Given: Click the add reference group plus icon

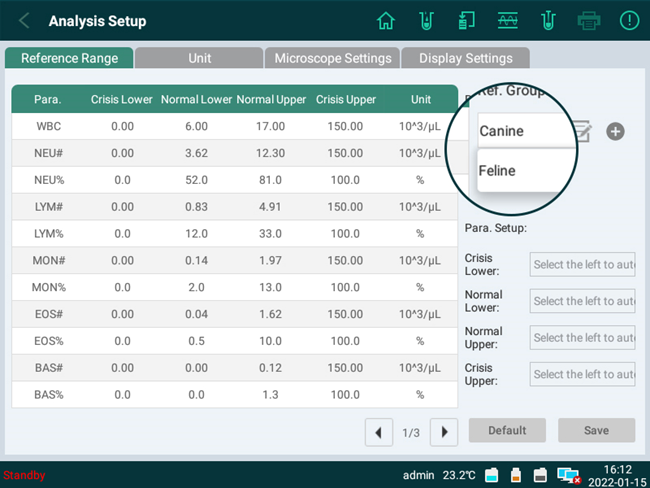Looking at the screenshot, I should coord(615,131).
